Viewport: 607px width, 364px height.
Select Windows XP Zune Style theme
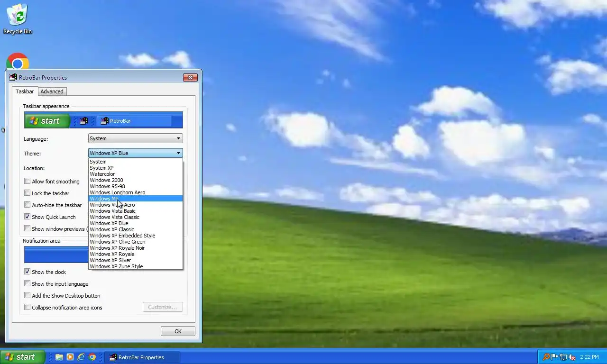[x=136, y=266]
